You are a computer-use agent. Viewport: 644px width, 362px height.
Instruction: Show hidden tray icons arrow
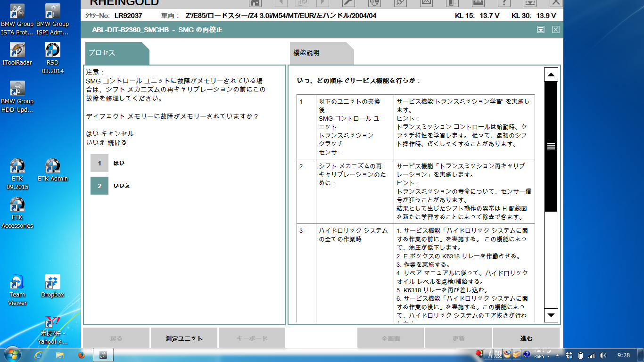557,355
